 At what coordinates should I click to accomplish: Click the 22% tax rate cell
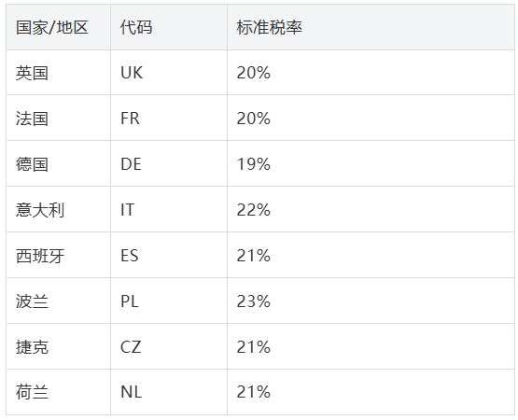tap(371, 209)
